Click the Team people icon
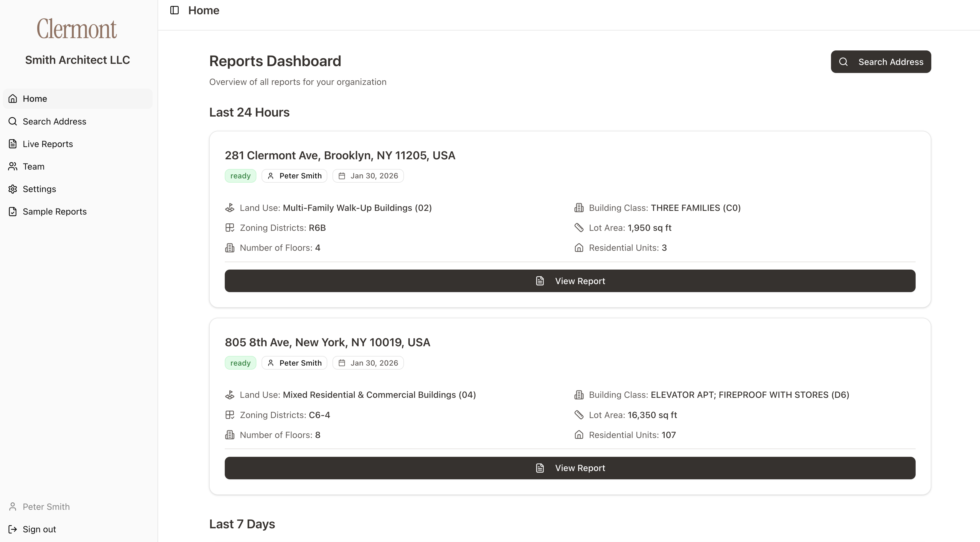The width and height of the screenshot is (980, 542). (x=13, y=166)
